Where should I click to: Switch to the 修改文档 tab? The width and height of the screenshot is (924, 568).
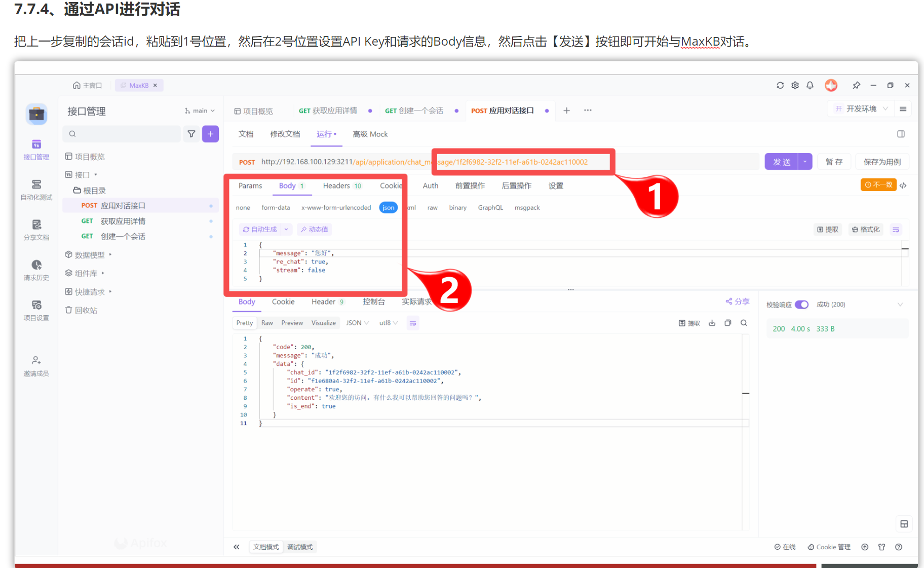pyautogui.click(x=285, y=134)
